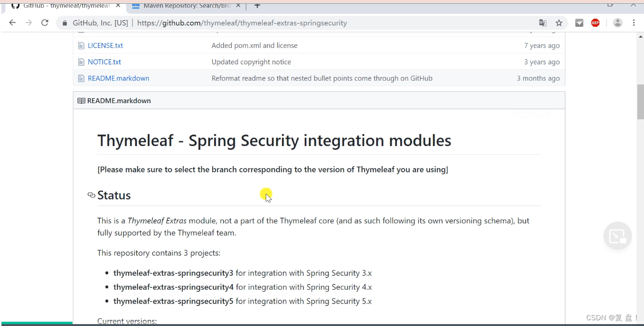
Task: Click the book icon in README.markdown header
Action: (x=81, y=101)
